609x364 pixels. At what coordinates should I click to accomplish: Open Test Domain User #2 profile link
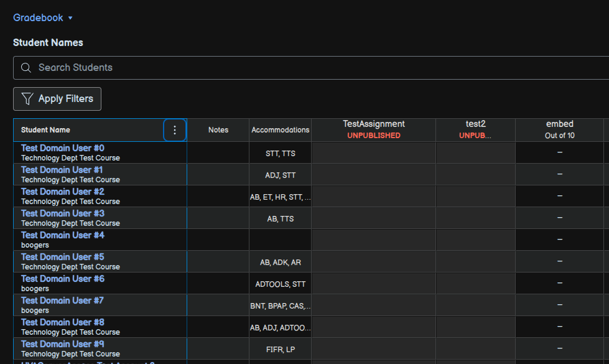63,192
